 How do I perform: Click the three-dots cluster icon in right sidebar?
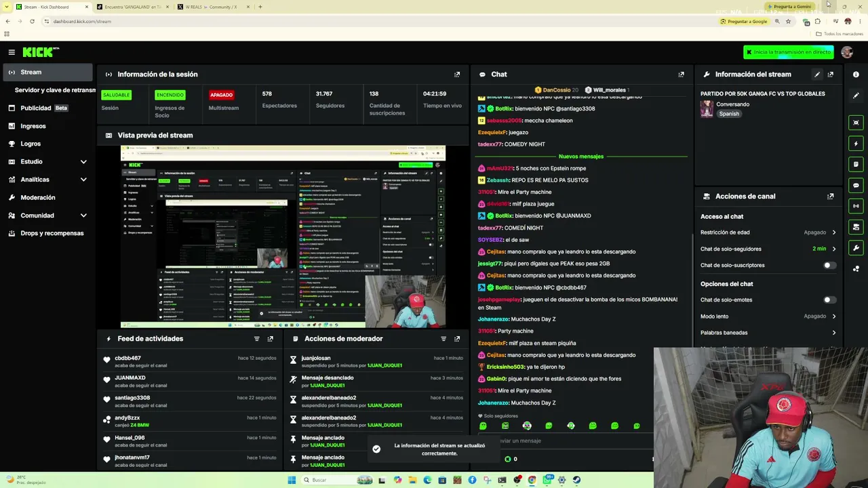click(856, 269)
